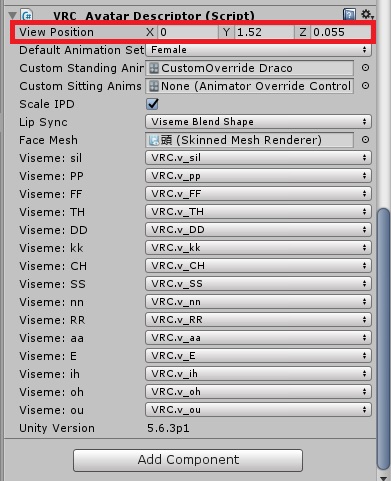
Task: Click object picker for Custom Standing Anims
Action: 365,68
